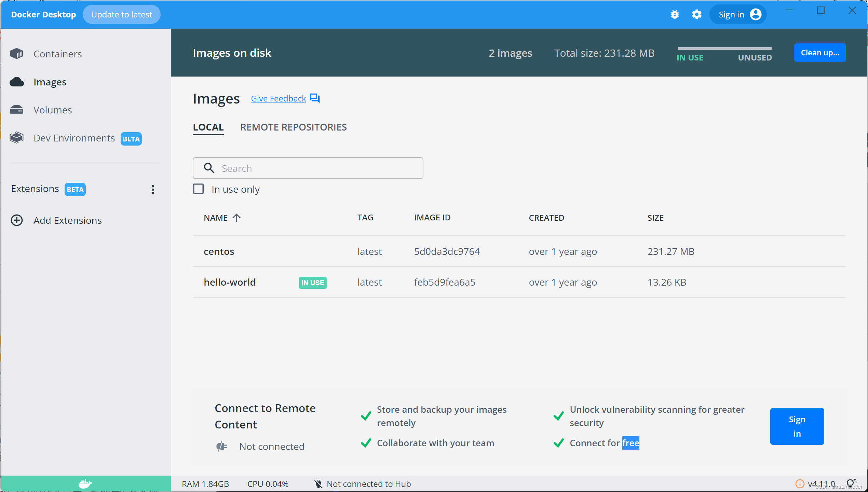Expand the centos image row

219,251
